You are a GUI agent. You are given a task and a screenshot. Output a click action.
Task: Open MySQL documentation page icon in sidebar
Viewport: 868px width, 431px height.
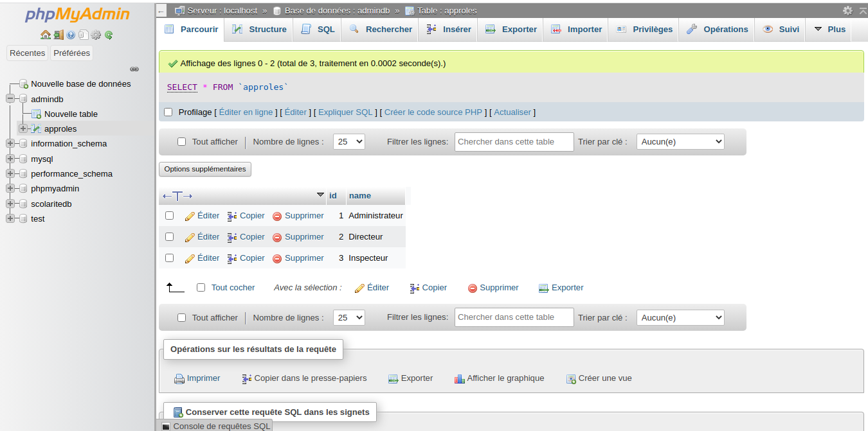(x=83, y=35)
